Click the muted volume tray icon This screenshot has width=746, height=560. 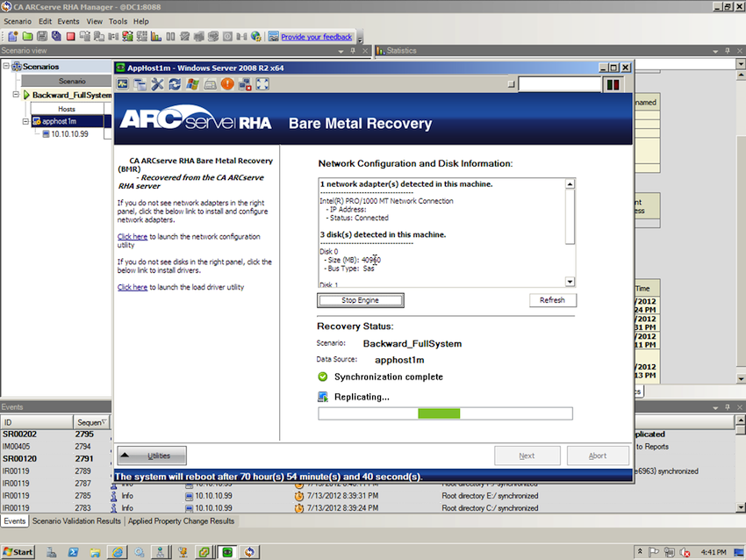[685, 552]
